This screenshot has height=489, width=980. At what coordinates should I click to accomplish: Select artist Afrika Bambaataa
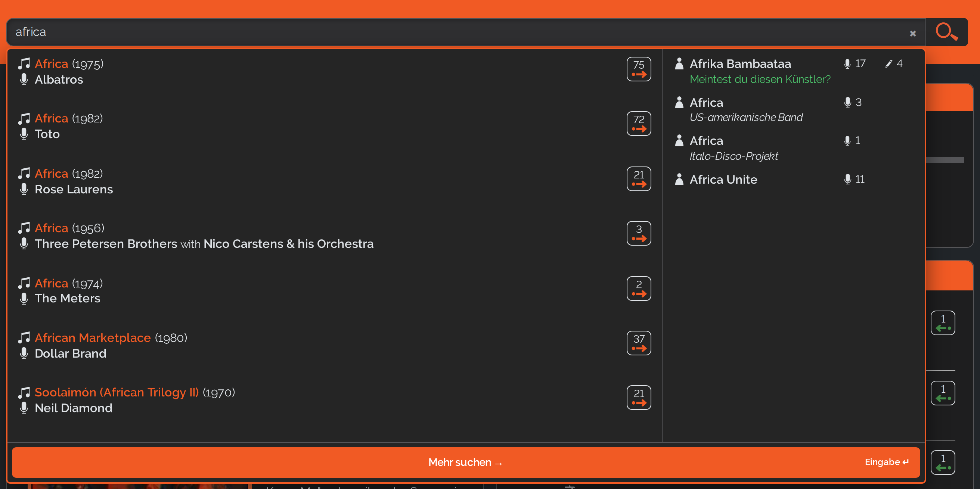(740, 64)
